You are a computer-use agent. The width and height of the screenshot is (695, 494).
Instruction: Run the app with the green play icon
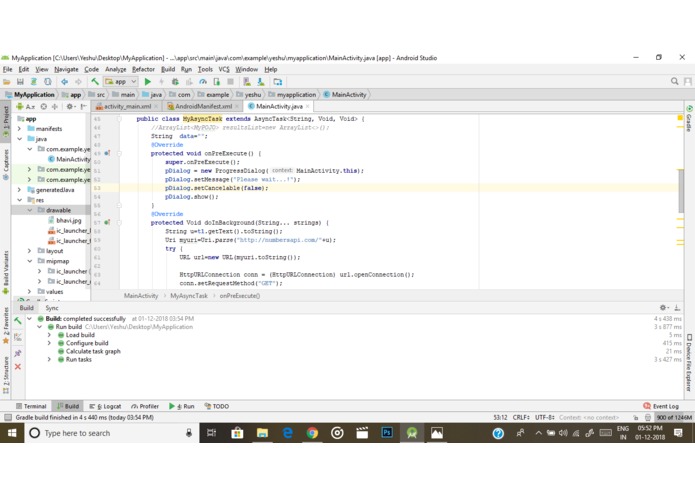pos(148,82)
